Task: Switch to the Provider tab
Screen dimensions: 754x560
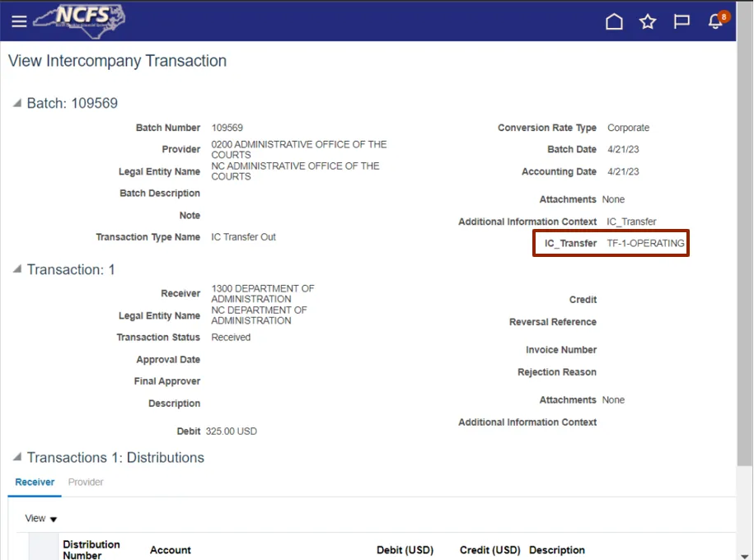Action: [86, 483]
